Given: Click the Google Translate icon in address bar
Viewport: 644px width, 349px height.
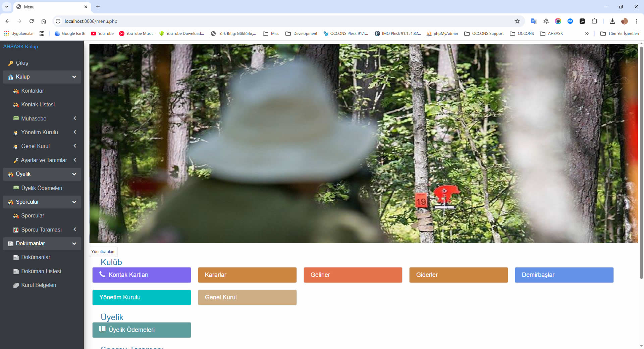Looking at the screenshot, I should click(x=534, y=21).
